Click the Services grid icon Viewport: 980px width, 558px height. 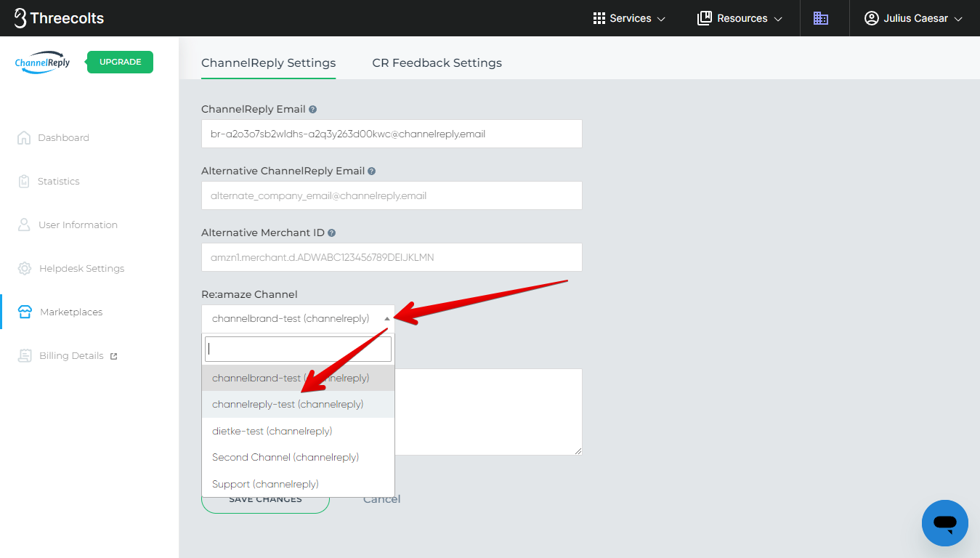(x=599, y=18)
